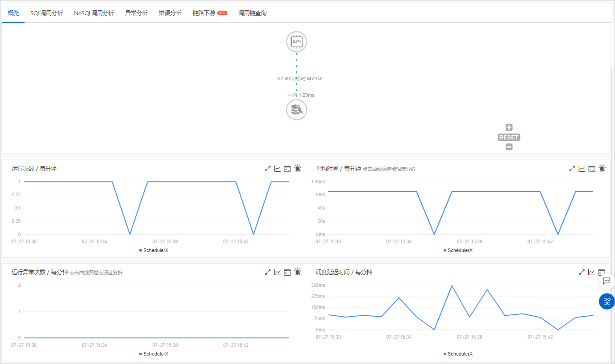Zoom in the topology with plus button
Screen dimensions: 615x364
[x=509, y=128]
